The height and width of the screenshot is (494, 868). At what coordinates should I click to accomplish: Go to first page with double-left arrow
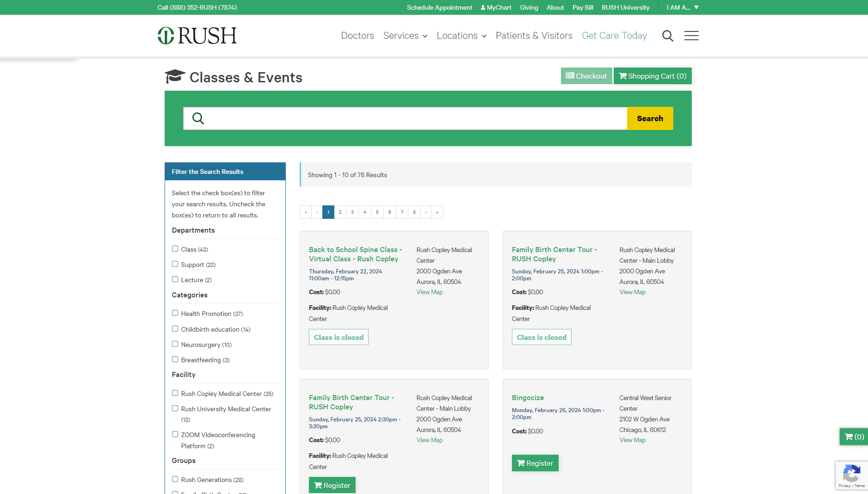[x=306, y=212]
